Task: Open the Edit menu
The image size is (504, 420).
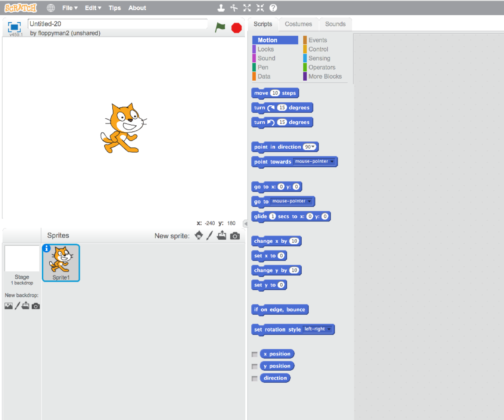Action: (92, 7)
